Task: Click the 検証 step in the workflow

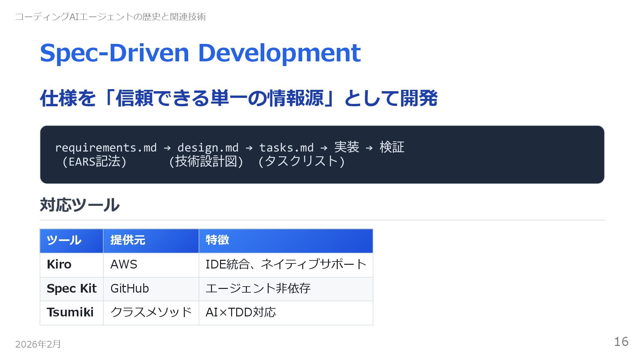Action: pos(392,147)
